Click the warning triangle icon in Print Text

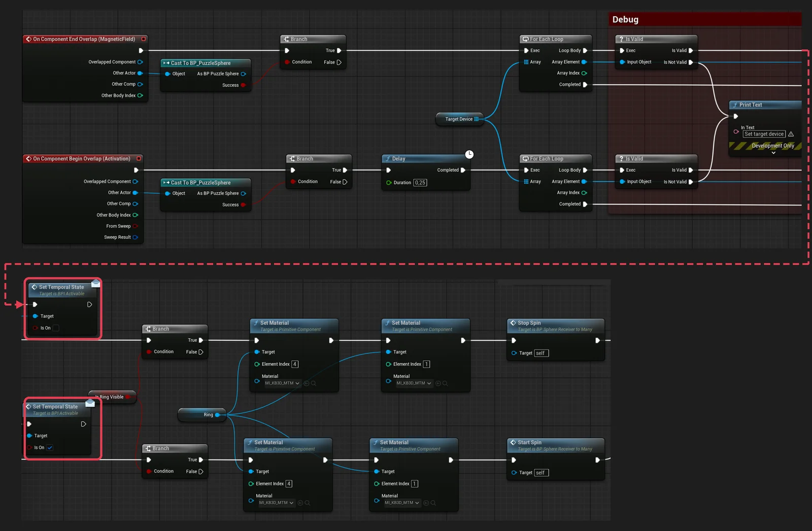point(791,134)
